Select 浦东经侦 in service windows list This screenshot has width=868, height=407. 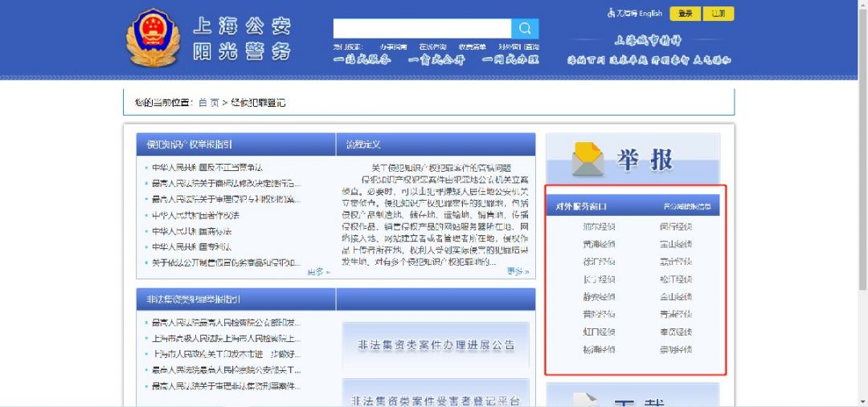point(599,226)
